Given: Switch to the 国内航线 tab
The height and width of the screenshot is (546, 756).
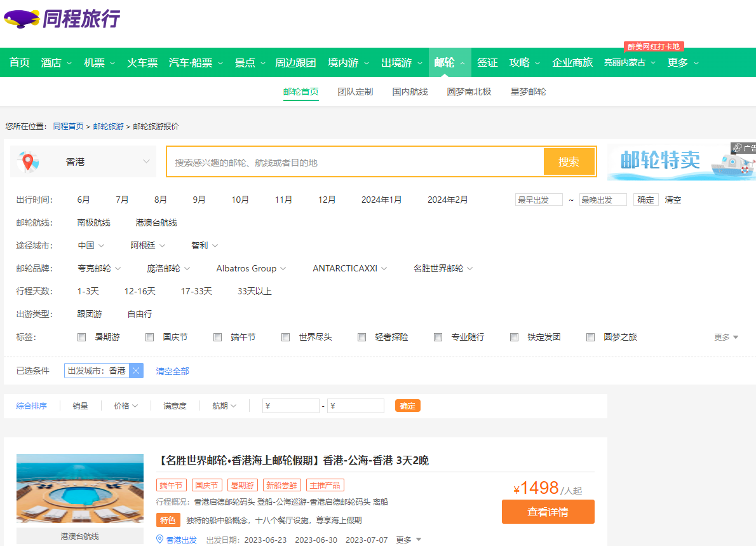Looking at the screenshot, I should pyautogui.click(x=410, y=92).
